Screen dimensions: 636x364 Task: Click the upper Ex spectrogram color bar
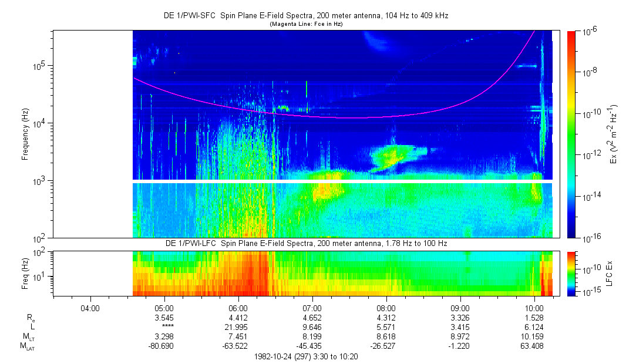[x=571, y=134]
